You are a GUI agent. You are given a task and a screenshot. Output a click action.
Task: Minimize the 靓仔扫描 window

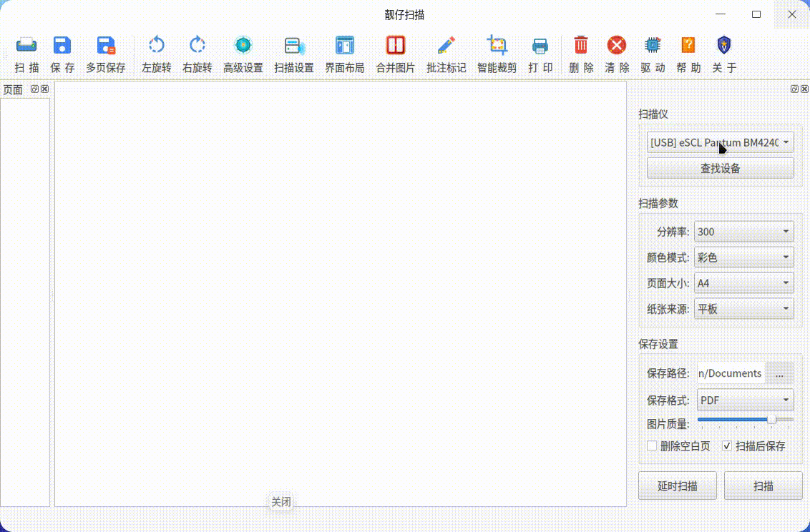pyautogui.click(x=721, y=14)
